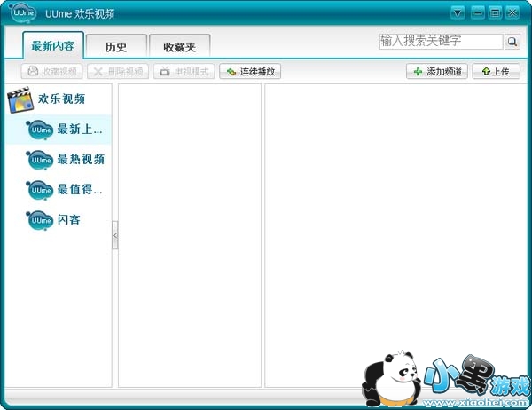Start 连续播放 continuous playback
The width and height of the screenshot is (532, 410).
click(x=250, y=71)
